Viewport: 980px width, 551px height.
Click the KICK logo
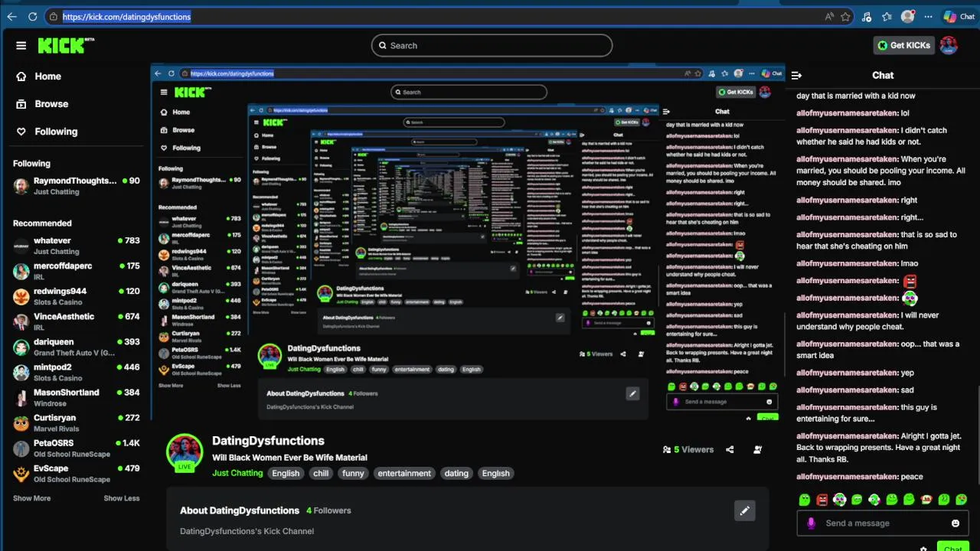point(66,45)
